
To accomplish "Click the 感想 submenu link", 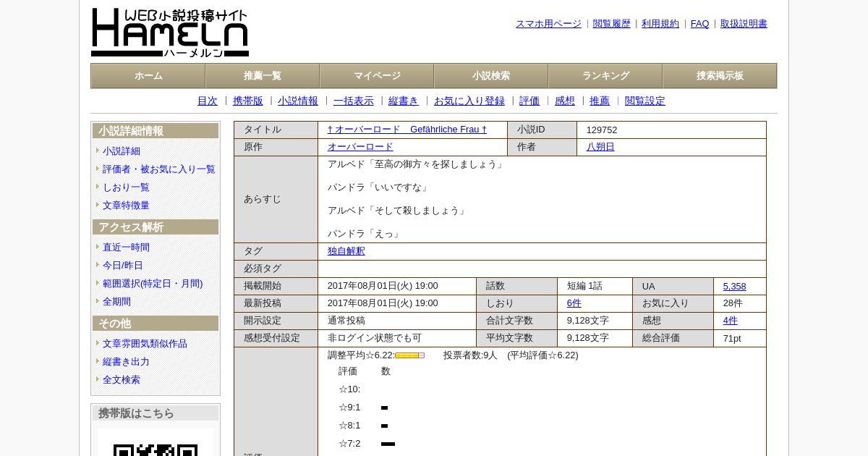I will click(565, 101).
